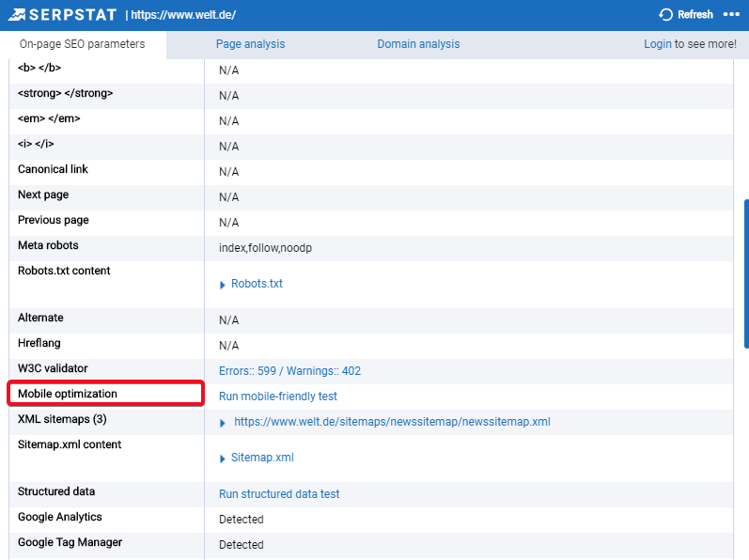749x560 pixels.
Task: Select the Google Tag Manager label
Action: (70, 542)
